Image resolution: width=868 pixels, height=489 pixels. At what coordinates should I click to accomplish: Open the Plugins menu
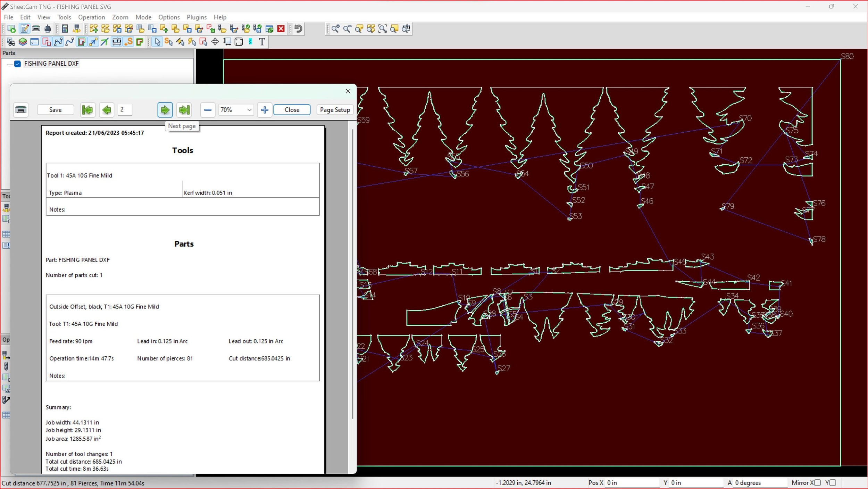[x=197, y=17]
